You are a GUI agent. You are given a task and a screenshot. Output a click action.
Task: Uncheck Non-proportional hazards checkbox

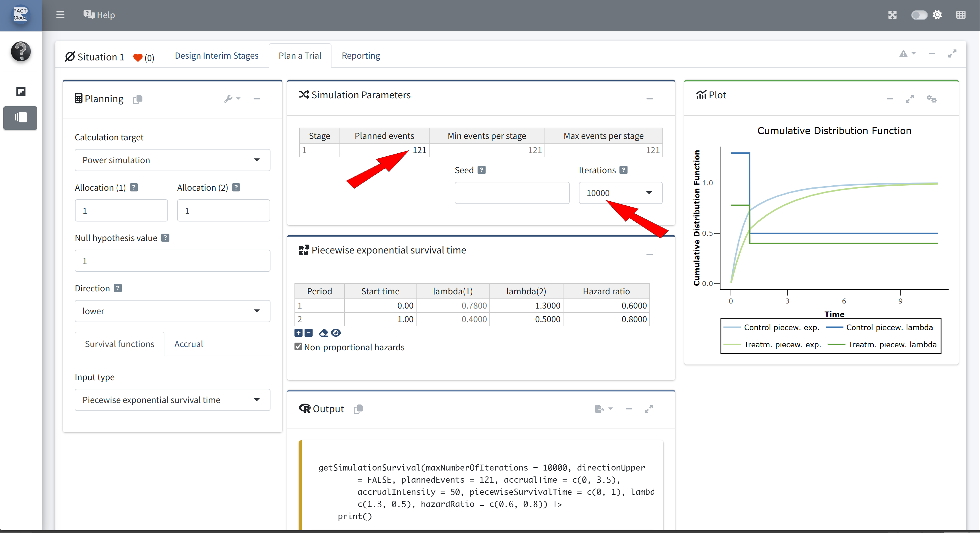point(298,347)
